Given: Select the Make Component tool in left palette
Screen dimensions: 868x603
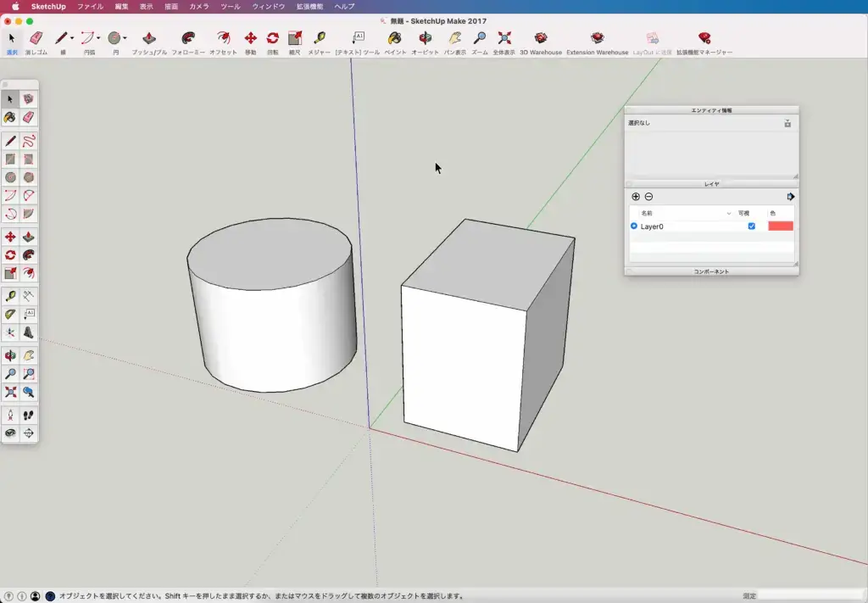Looking at the screenshot, I should coord(28,99).
